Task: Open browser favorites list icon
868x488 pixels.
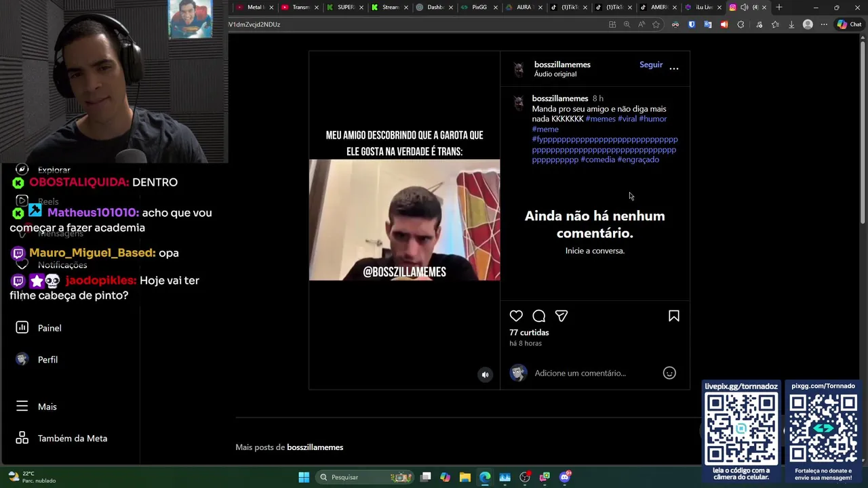Action: tap(775, 24)
